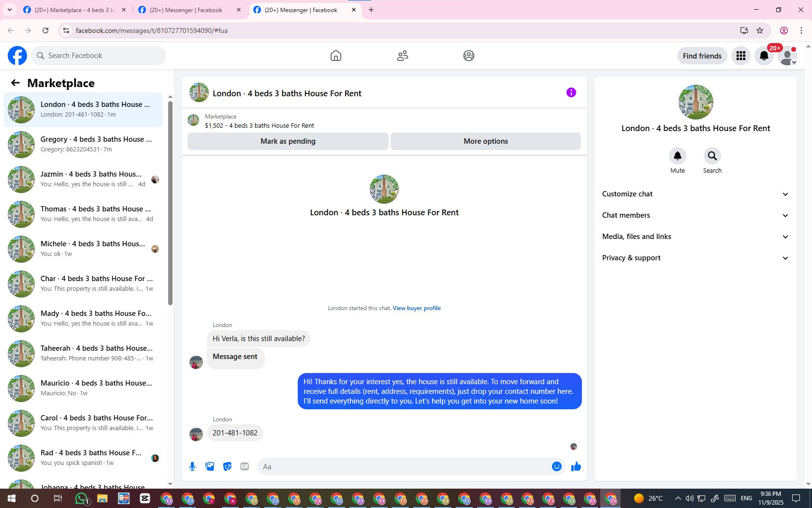Viewport: 812px width, 508px height.
Task: Open Task View on taskbar
Action: [58, 498]
